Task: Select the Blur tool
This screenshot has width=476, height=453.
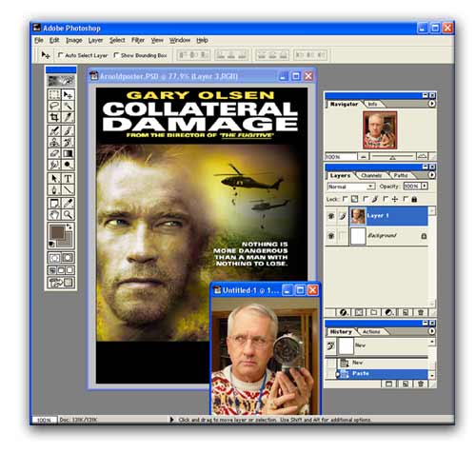Action: (54, 165)
